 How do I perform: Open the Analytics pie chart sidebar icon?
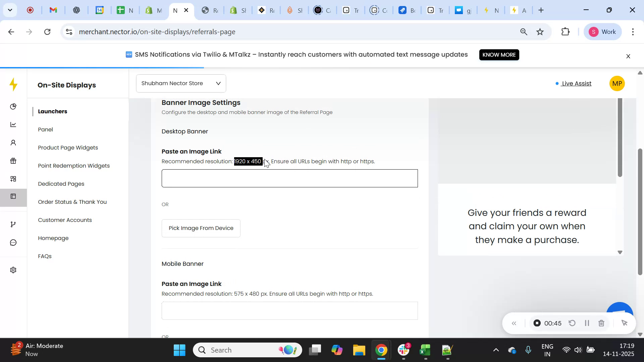(x=13, y=106)
